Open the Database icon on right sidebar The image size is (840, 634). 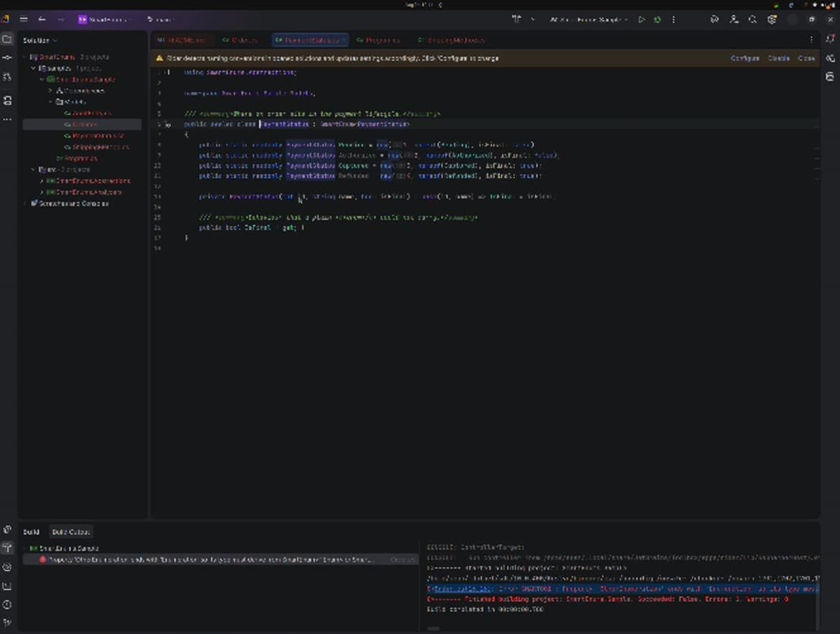(x=830, y=77)
